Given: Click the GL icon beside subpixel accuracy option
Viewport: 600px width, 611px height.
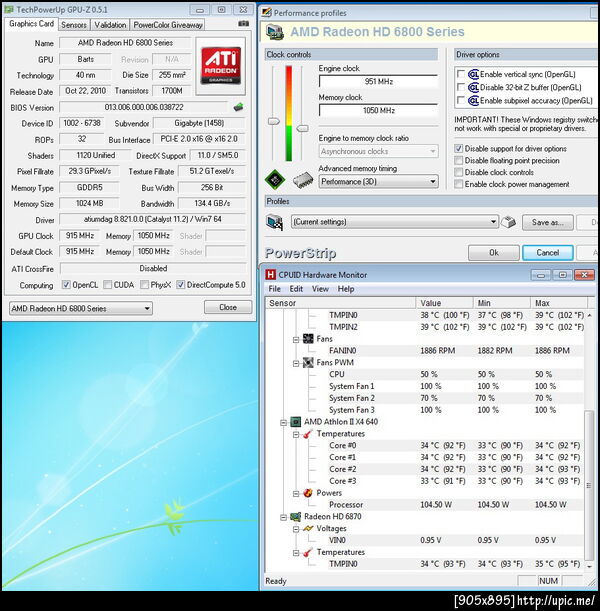Looking at the screenshot, I should point(473,101).
